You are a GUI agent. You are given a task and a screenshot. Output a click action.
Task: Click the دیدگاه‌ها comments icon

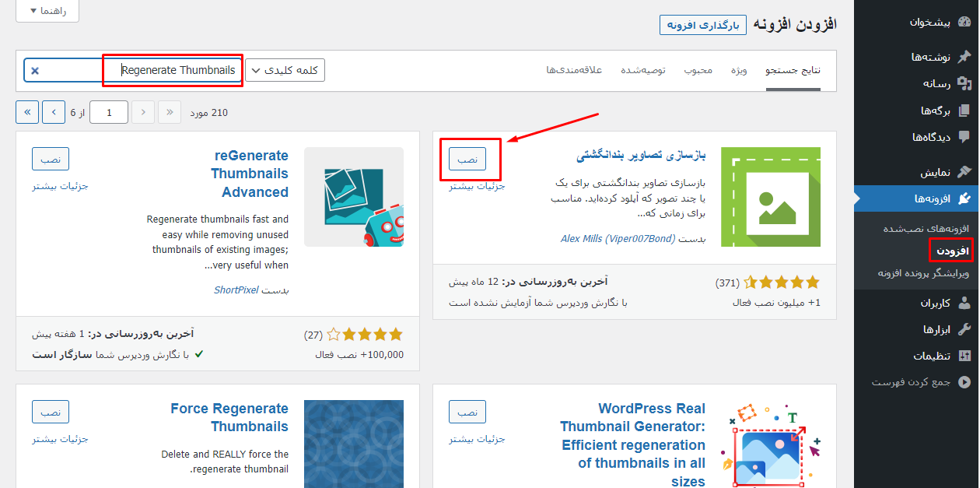tap(964, 137)
